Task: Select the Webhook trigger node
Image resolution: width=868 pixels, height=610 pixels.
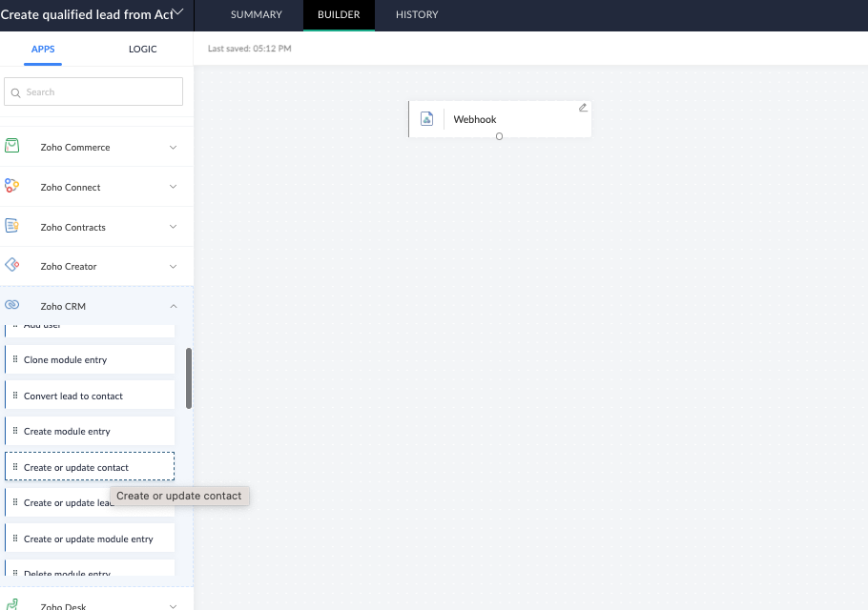Action: 500,119
